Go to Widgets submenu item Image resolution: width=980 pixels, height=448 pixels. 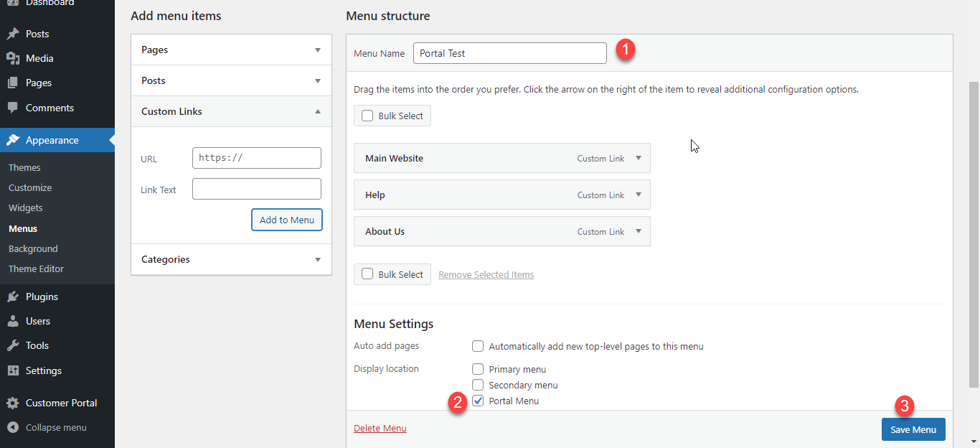pos(26,207)
